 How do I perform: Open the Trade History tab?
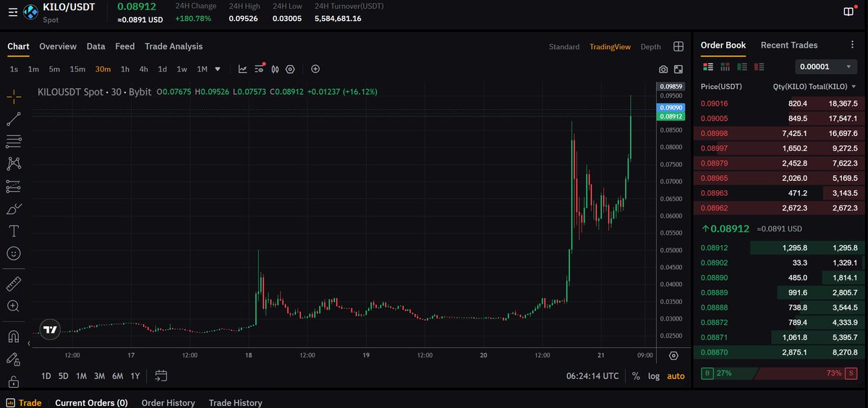(235, 403)
